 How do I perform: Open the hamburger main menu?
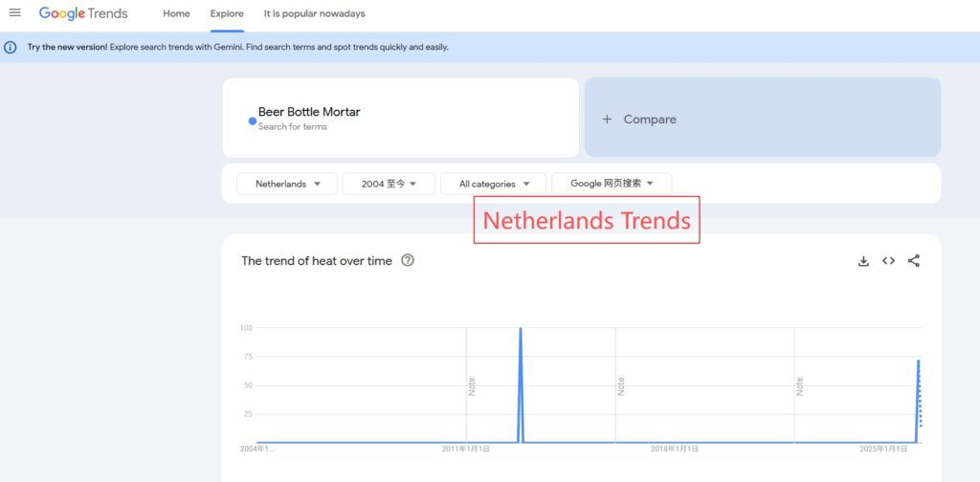(14, 13)
